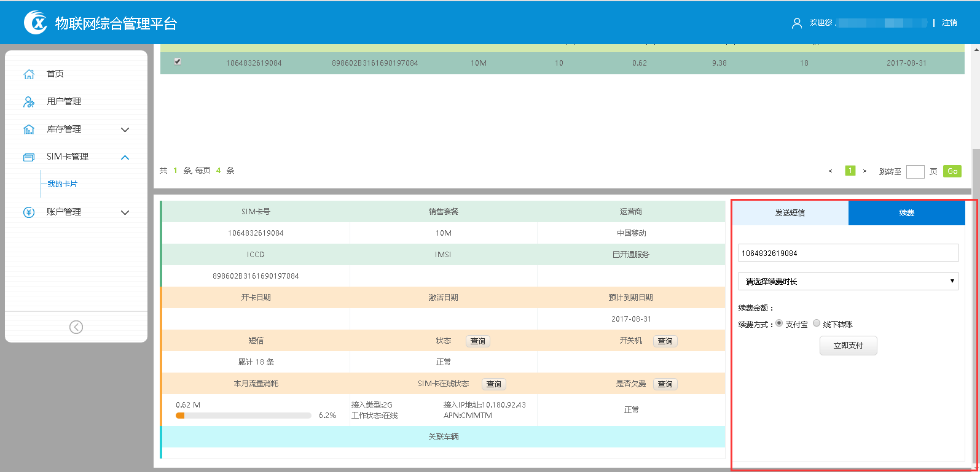
Task: Click the 账户管理 yen icon
Action: pyautogui.click(x=29, y=212)
